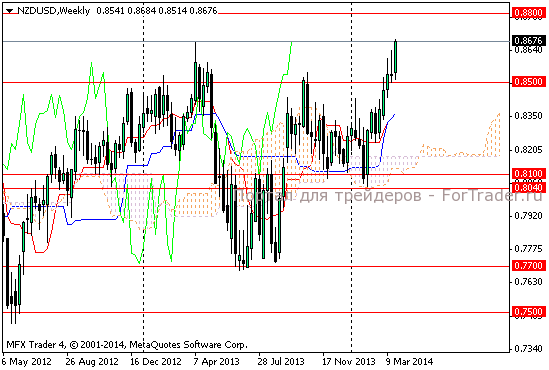Viewport: 549px width, 370px height.
Task: Select the 0.7630 price scale value
Action: tap(528, 282)
